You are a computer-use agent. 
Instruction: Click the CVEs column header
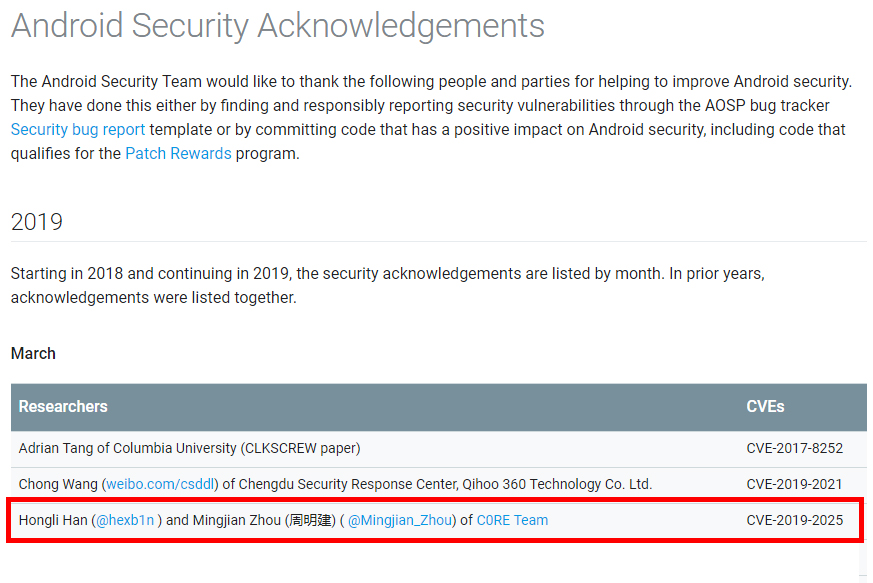pos(765,406)
